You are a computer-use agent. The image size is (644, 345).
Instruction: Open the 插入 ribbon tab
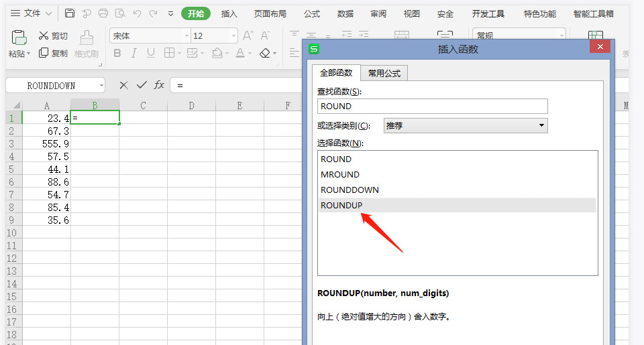(229, 13)
